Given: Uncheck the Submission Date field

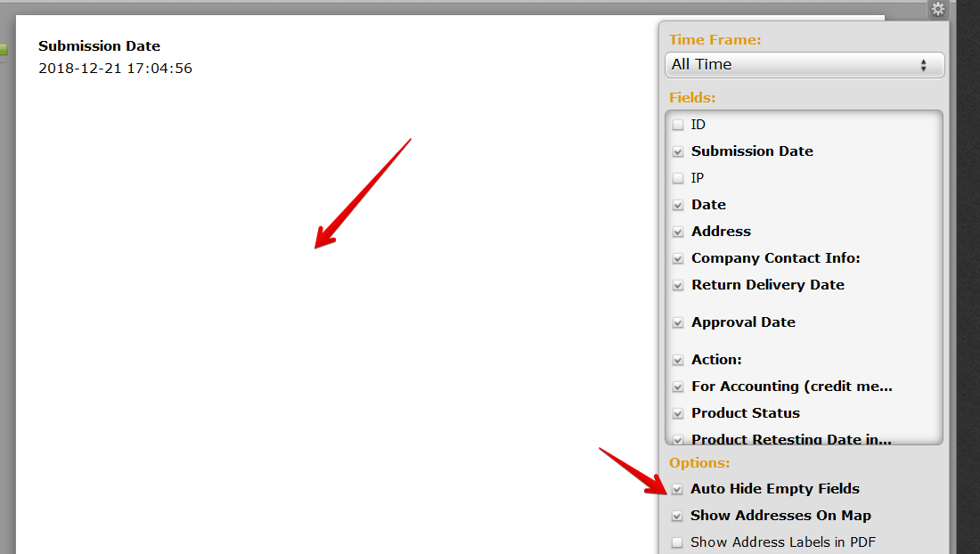Looking at the screenshot, I should (678, 152).
